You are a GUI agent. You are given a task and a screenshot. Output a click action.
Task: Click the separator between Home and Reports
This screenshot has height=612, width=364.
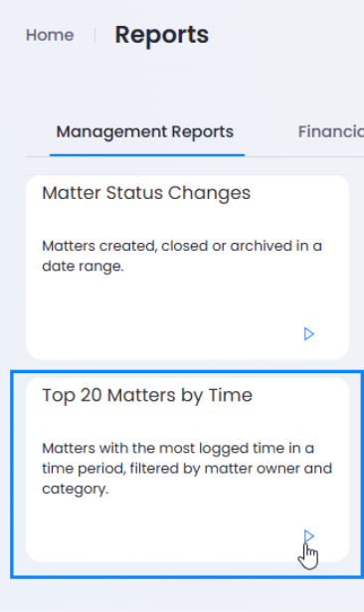pyautogui.click(x=94, y=35)
